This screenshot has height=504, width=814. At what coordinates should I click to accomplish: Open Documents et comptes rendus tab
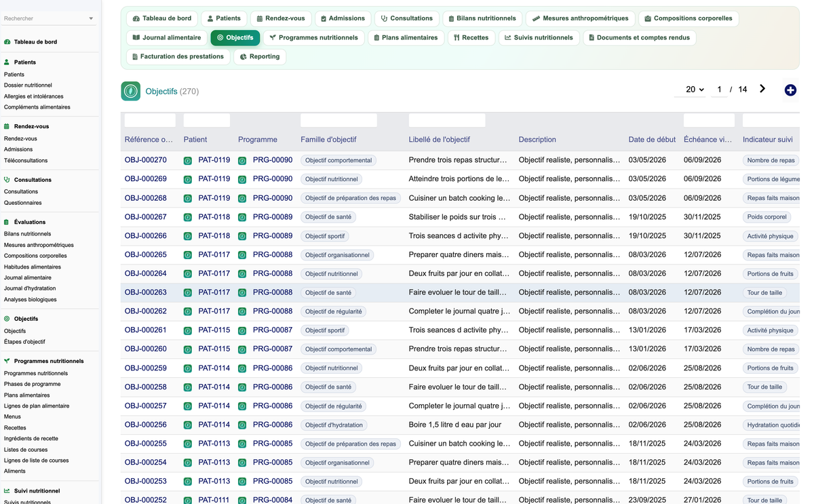pyautogui.click(x=639, y=38)
